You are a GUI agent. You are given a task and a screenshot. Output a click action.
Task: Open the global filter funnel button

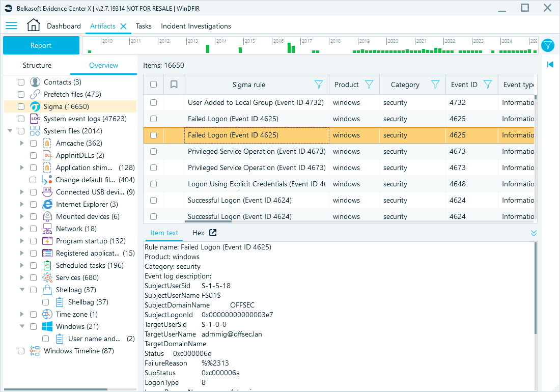click(547, 45)
